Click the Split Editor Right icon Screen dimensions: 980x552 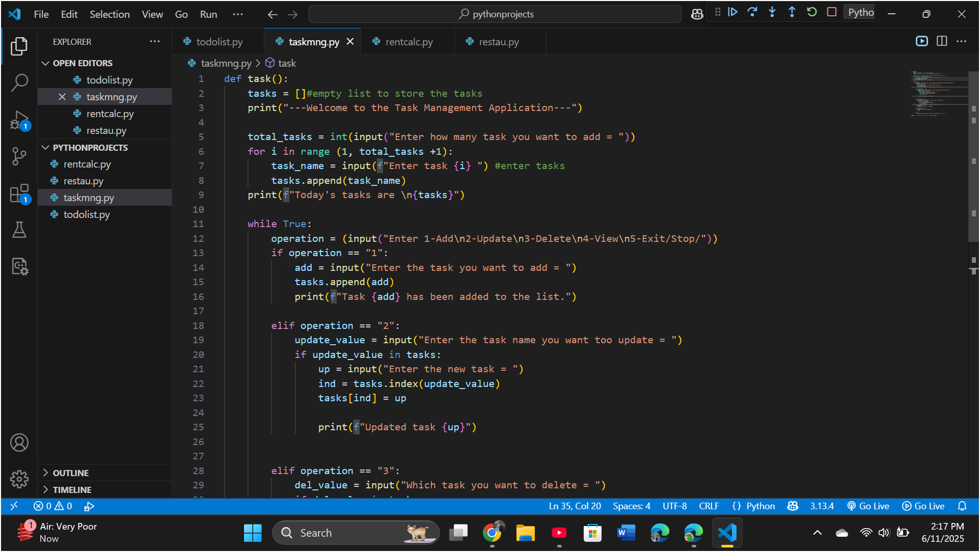click(942, 41)
